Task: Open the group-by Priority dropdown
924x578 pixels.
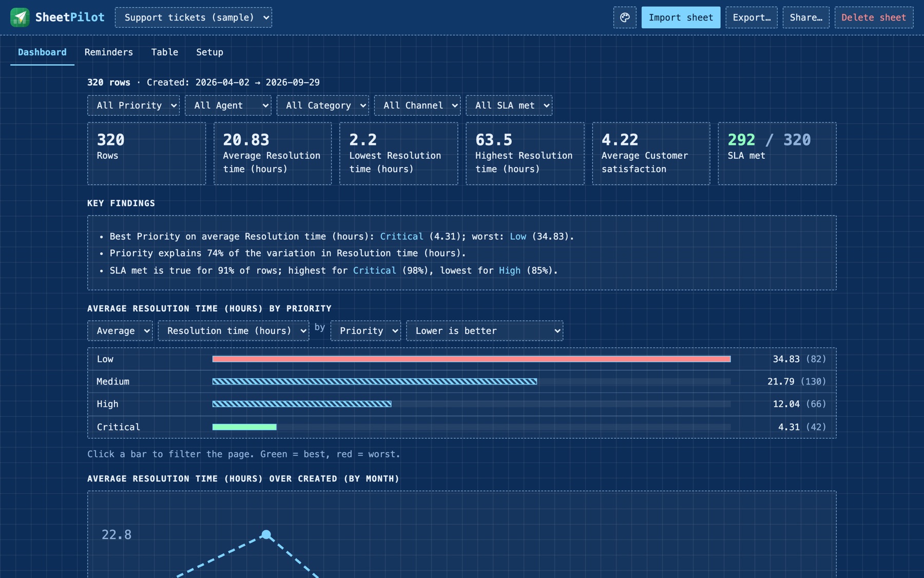Action: [x=365, y=331]
